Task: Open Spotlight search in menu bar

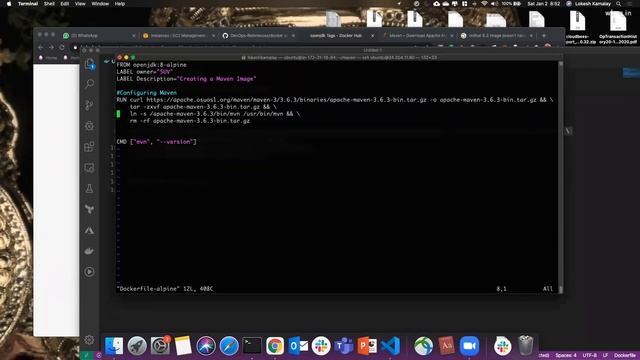Action: [x=618, y=4]
